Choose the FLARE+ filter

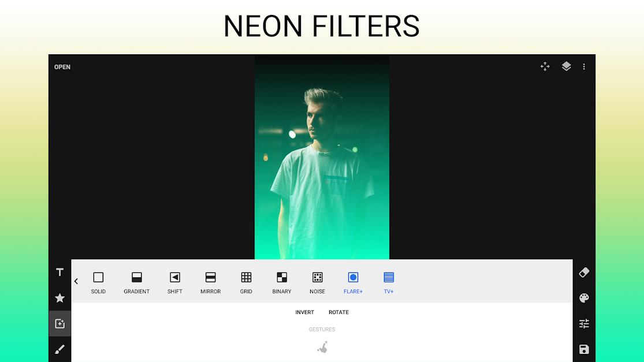pos(353,283)
